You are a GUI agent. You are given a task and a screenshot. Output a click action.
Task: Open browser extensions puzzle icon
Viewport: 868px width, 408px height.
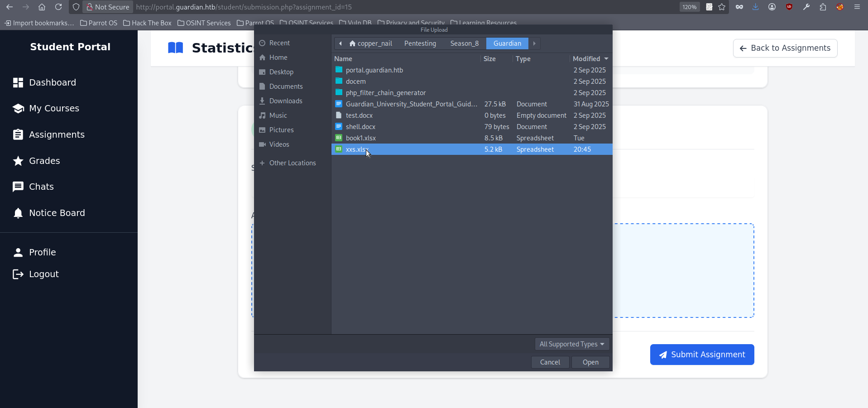click(823, 7)
